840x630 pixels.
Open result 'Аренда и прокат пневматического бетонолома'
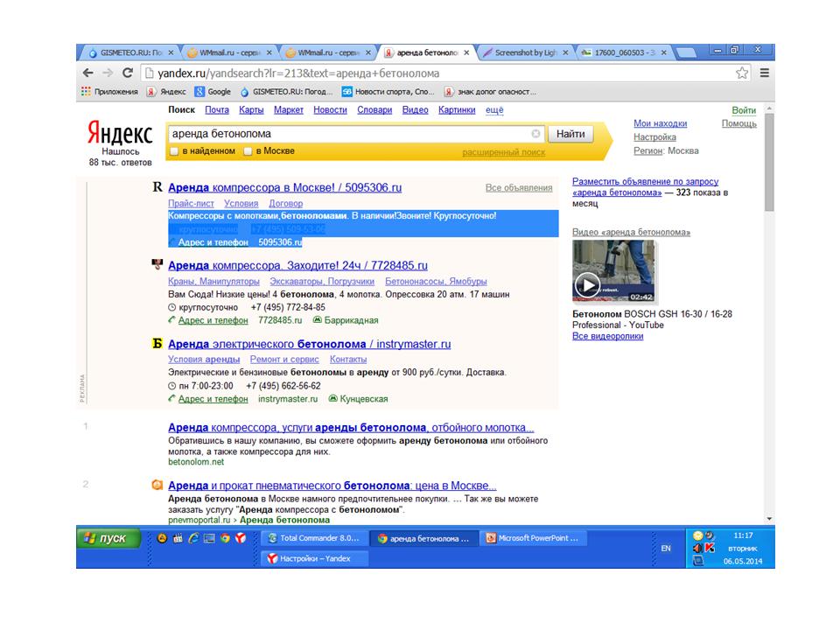click(x=332, y=486)
